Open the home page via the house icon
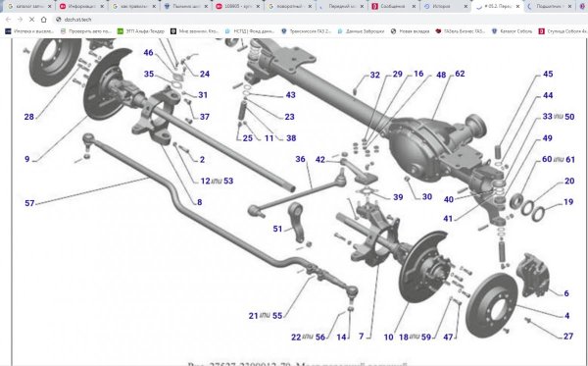 coord(43,20)
